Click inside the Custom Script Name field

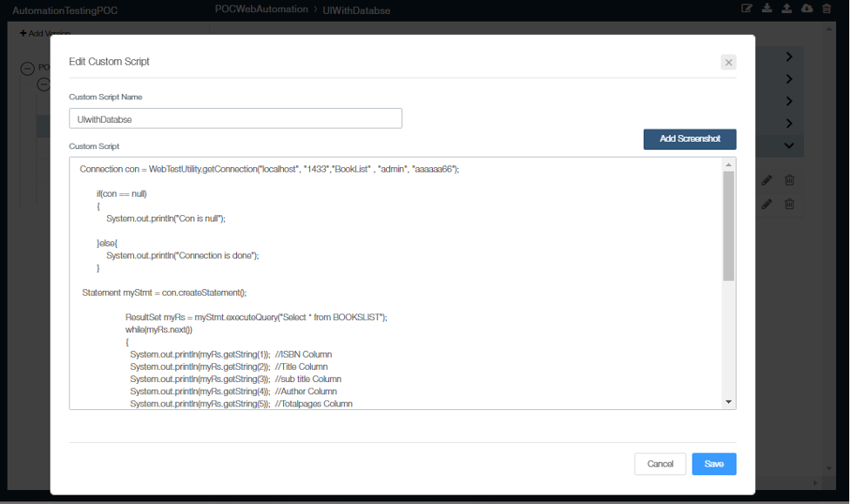(x=235, y=118)
